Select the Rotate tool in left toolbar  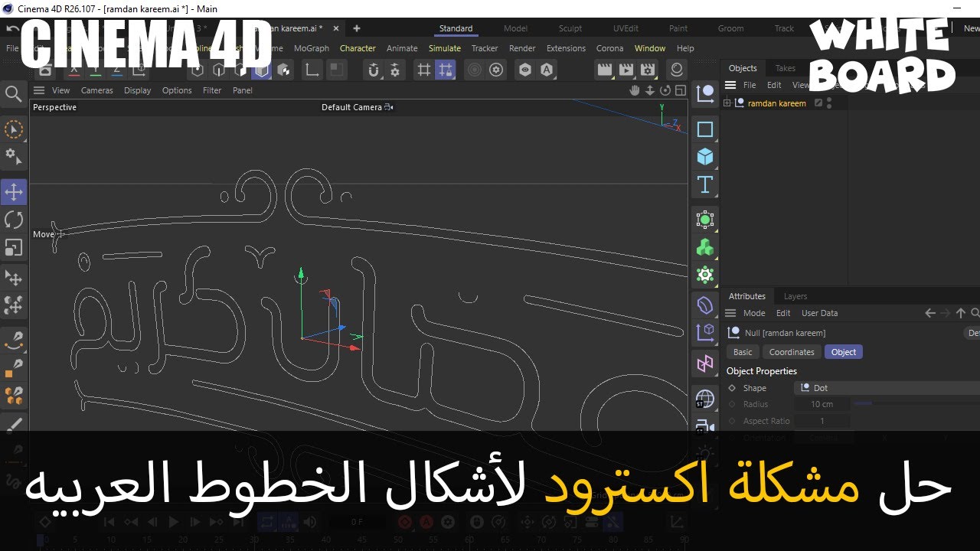(x=14, y=220)
